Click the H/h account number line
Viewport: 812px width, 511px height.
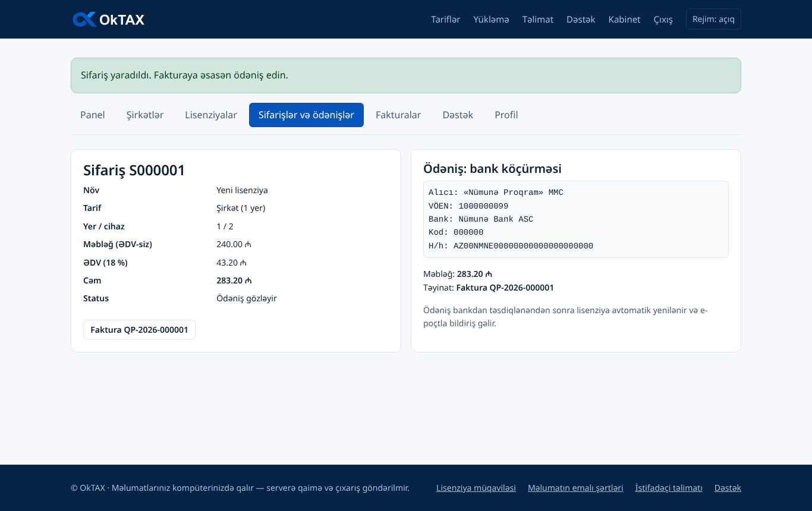point(511,246)
